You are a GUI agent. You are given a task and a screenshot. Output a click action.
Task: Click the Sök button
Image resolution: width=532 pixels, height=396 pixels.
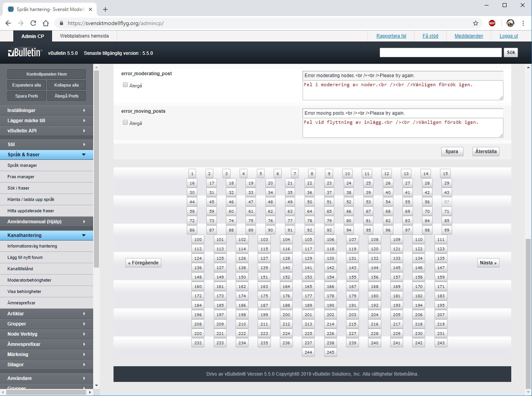[511, 52]
